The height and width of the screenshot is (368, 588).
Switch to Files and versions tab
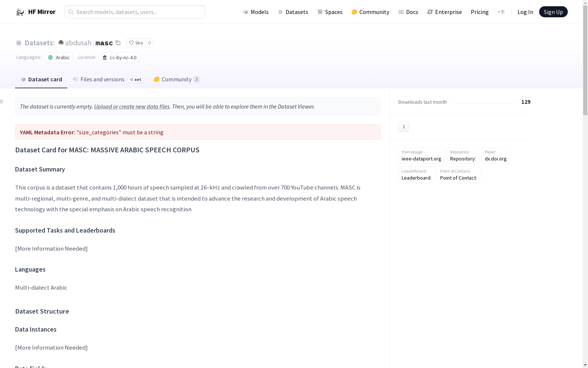pos(108,79)
